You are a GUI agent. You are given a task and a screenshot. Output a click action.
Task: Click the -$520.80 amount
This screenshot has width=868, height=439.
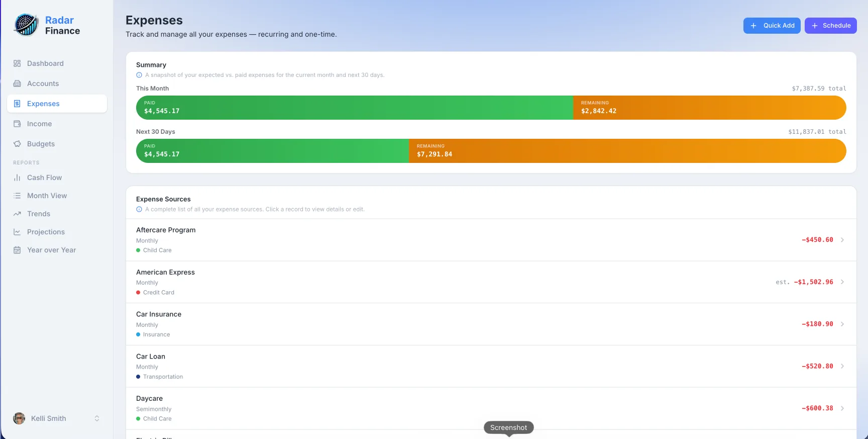pyautogui.click(x=817, y=366)
